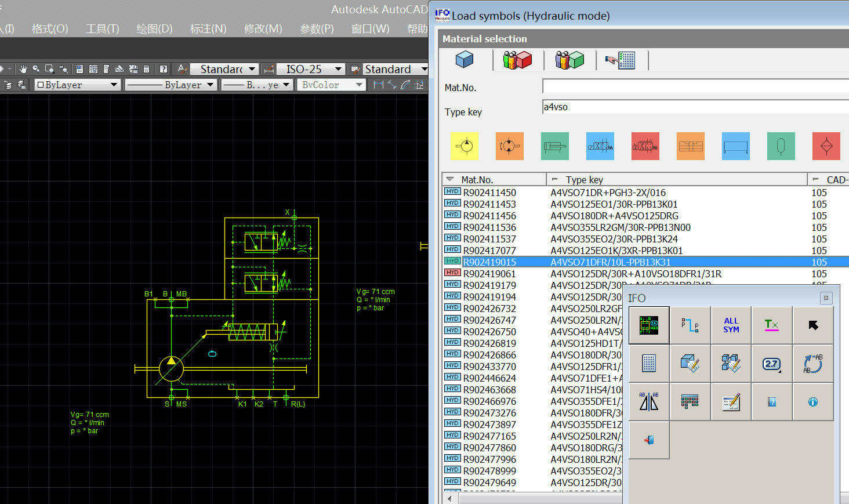Screen dimensions: 849x504
Task: Open AutoCAD 格式(O) menu
Action: point(50,29)
